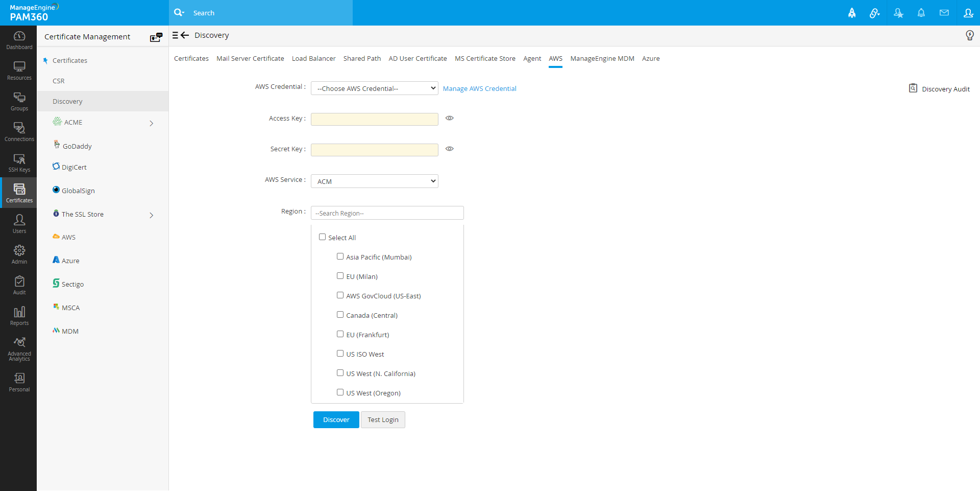The image size is (980, 491).
Task: Click the Discovery Audit icon
Action: click(913, 88)
